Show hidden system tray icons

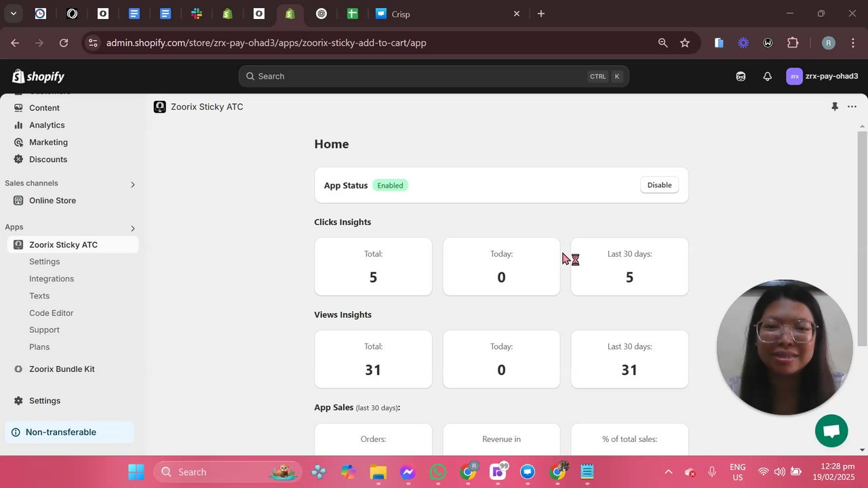coord(668,472)
